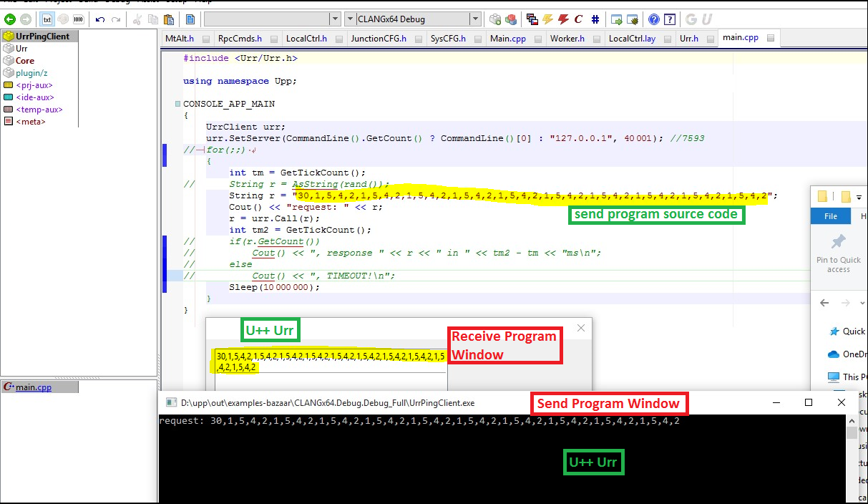Screen dimensions: 868x504
Task: Click the blue help question mark icon
Action: pyautogui.click(x=654, y=19)
